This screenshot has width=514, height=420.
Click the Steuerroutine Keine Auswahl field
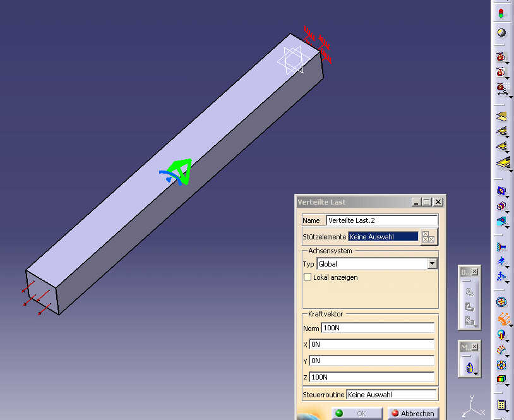[391, 395]
